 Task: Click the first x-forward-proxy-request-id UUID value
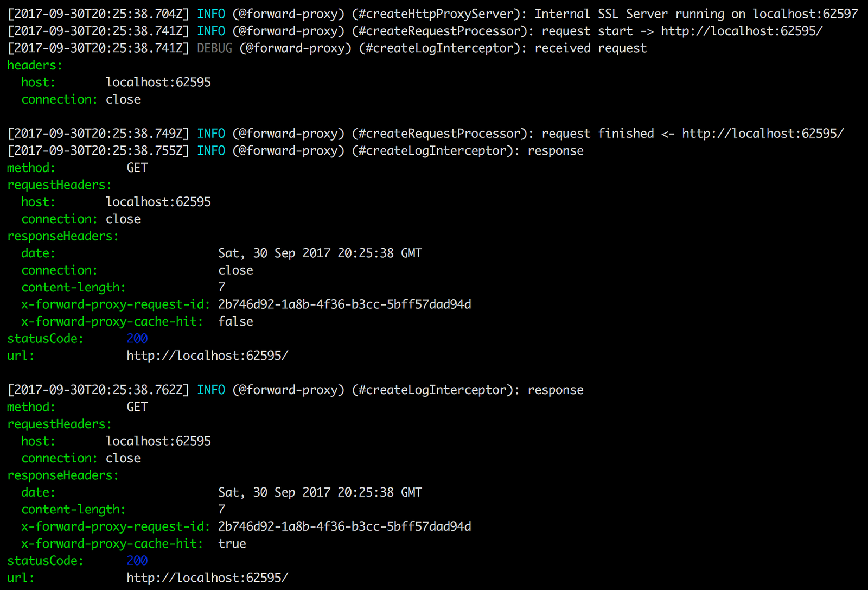[344, 304]
